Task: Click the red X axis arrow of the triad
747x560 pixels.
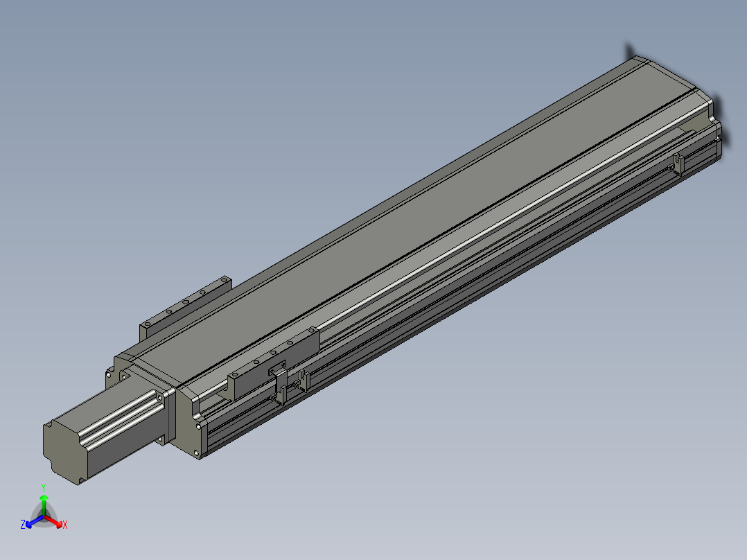Action: [55, 521]
